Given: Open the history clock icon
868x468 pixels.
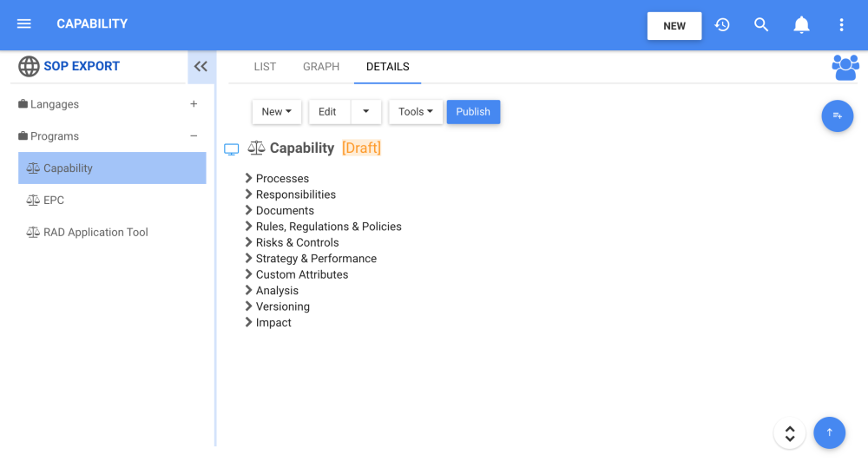Looking at the screenshot, I should (x=722, y=25).
